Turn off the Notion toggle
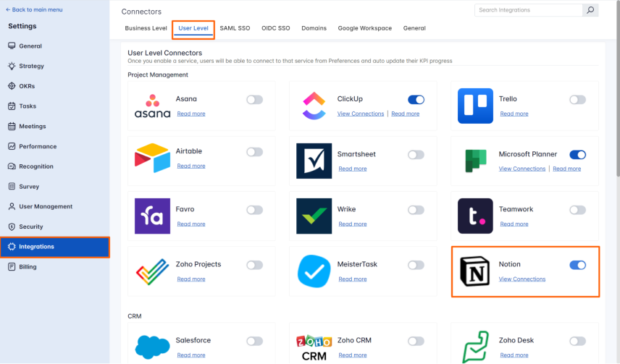 point(578,265)
